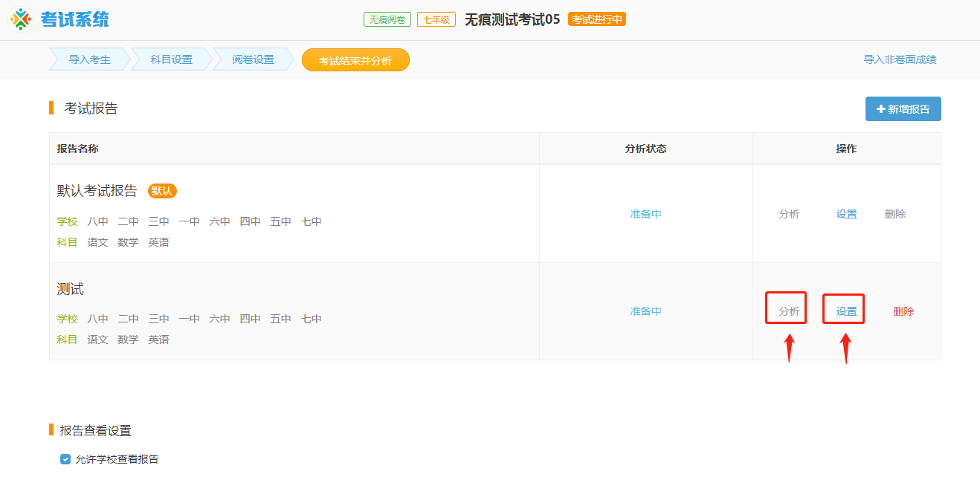Viewport: 980px width, 477px height.
Task: Click 八中 in the 默认考试报告 row
Action: (x=98, y=221)
